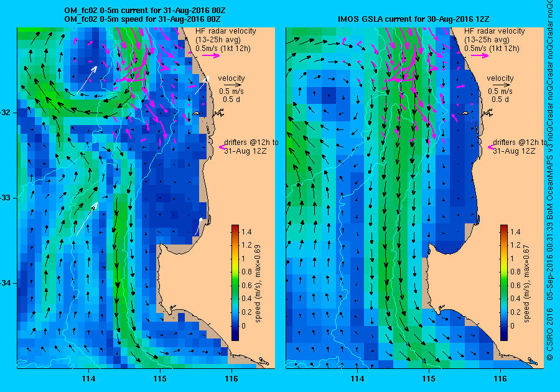Click the black velocity legend arrow, left map

pos(233,85)
